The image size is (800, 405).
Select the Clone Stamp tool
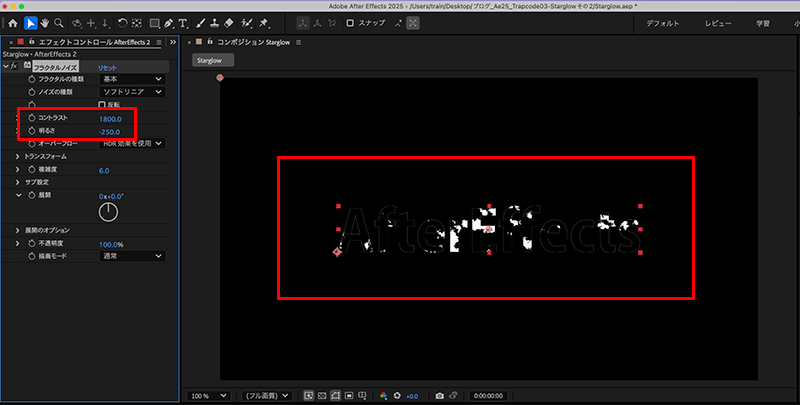click(x=215, y=23)
